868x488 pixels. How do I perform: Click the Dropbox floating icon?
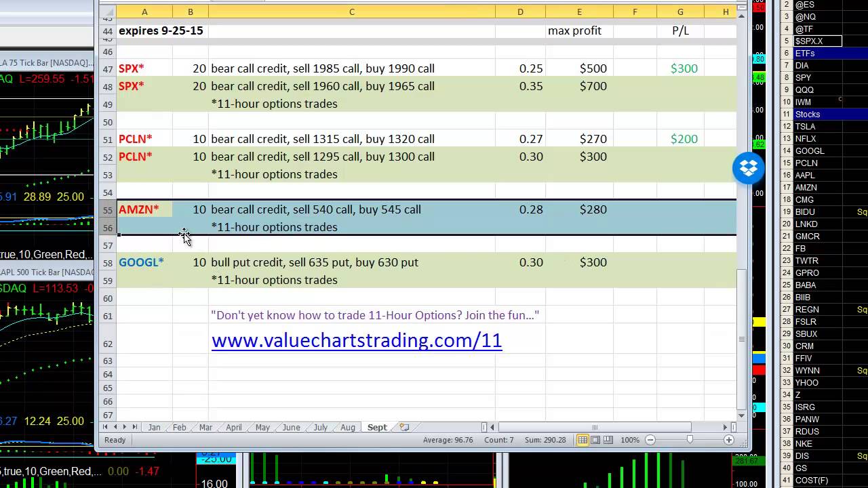coord(749,167)
